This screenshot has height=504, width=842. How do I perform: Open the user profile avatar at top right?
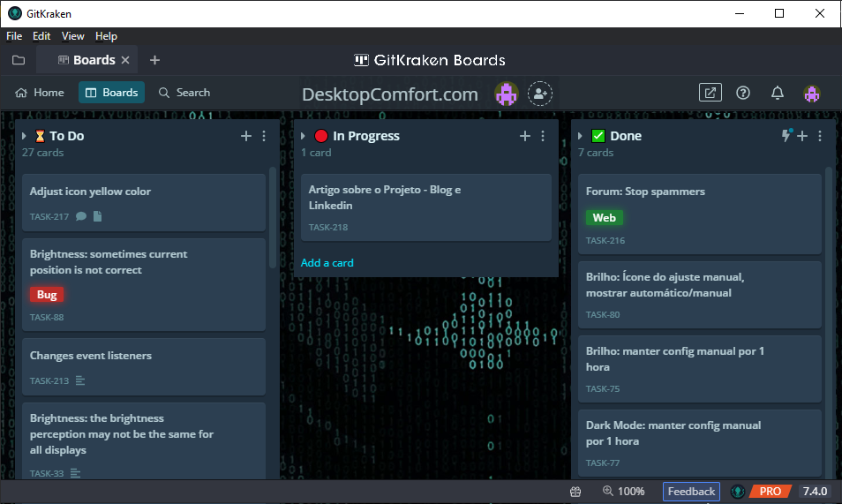click(x=811, y=94)
